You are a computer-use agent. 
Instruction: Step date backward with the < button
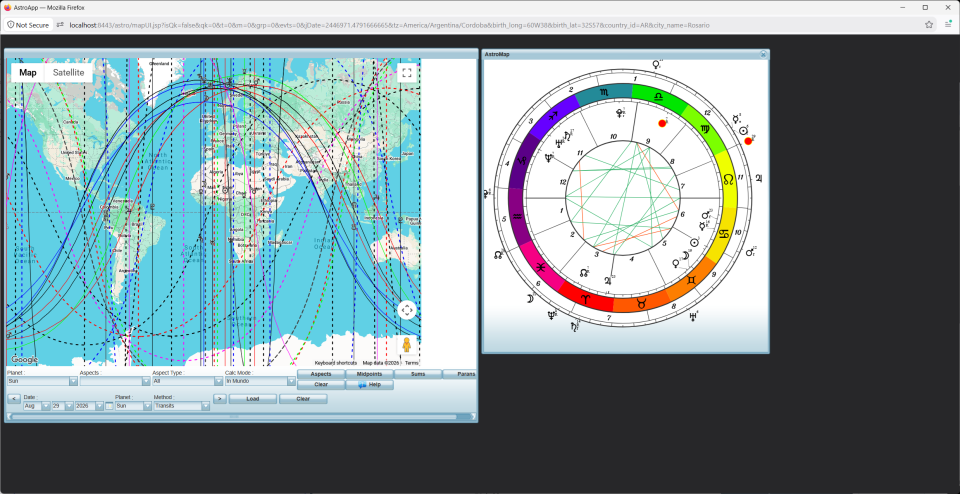[13, 399]
